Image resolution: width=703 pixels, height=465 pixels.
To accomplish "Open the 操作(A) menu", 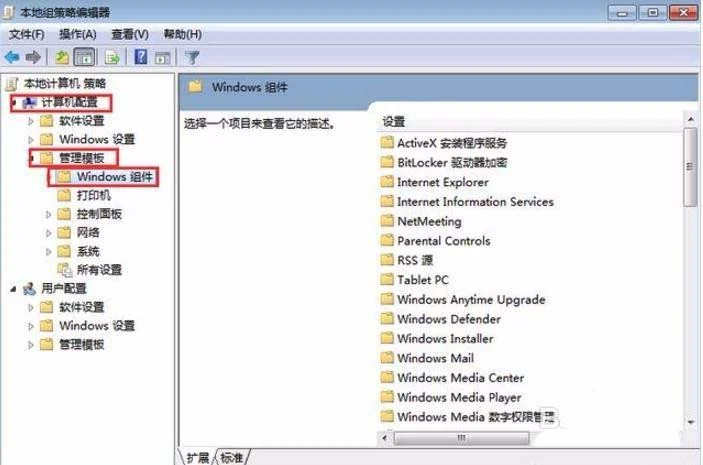I will point(78,34).
